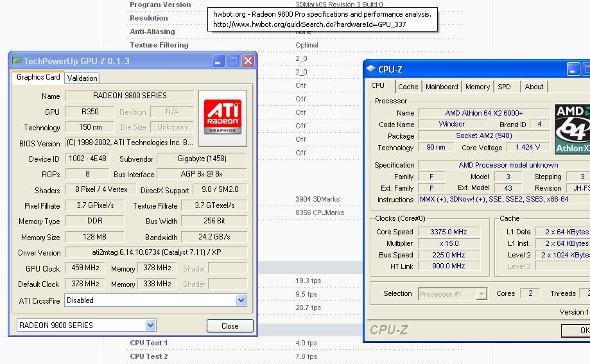The image size is (590, 364).
Task: Click the Core Speed value 3375.0 MHz
Action: point(449,232)
